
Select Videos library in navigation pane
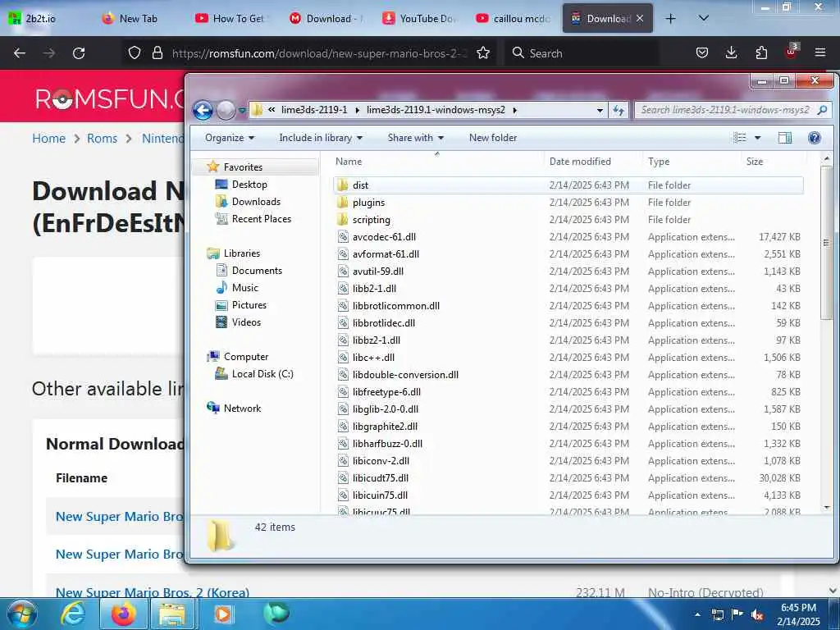[246, 322]
